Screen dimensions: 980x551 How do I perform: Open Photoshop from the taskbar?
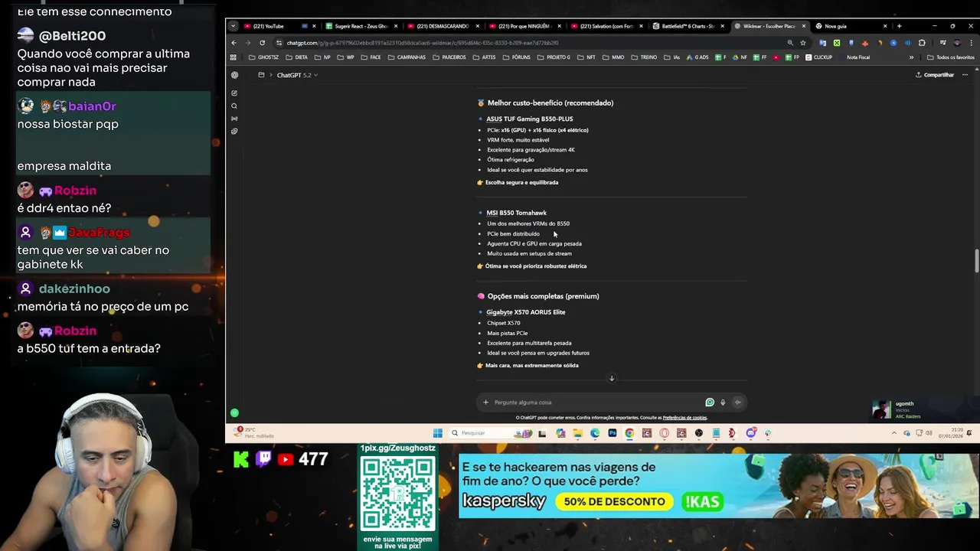point(612,433)
